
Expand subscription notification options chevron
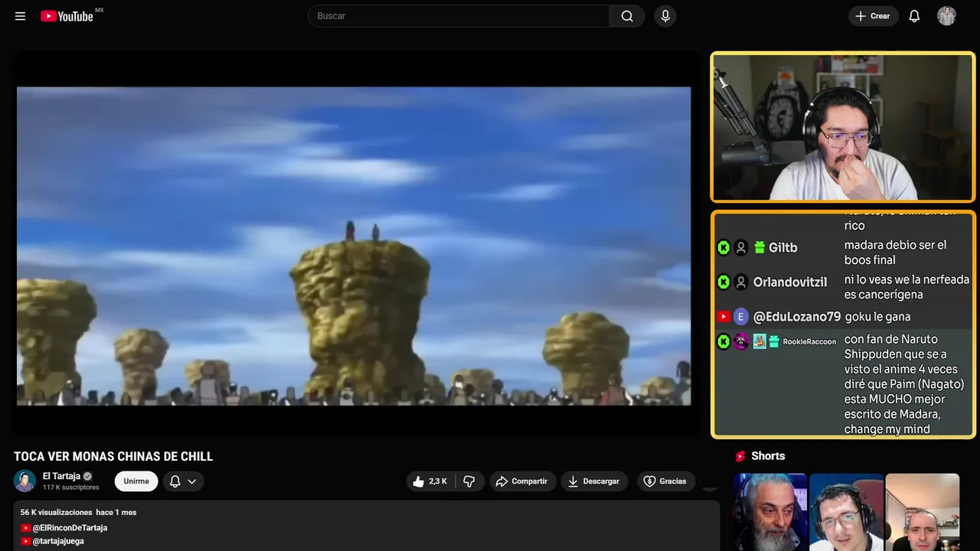(192, 481)
